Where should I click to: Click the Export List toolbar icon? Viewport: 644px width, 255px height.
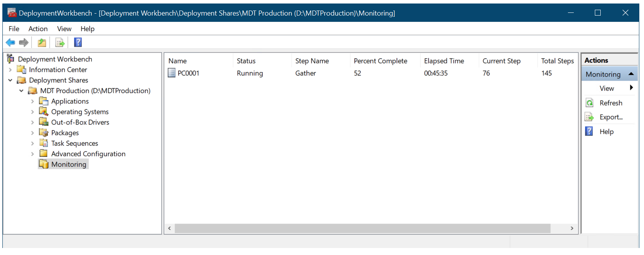coord(60,42)
